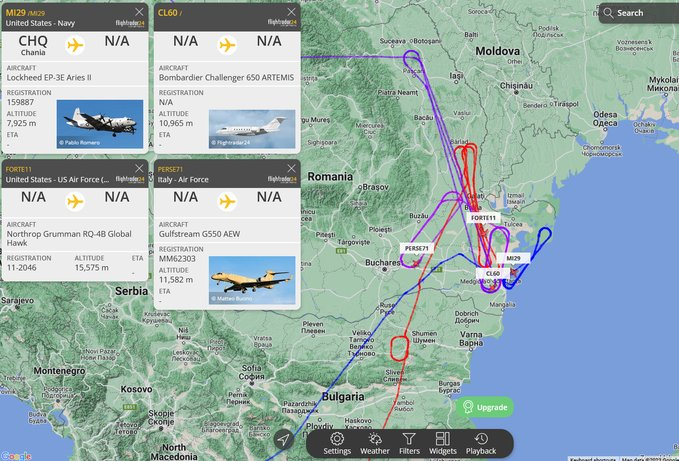Click the plane icon in FORTE11 card
679x461 pixels.
[x=75, y=201]
